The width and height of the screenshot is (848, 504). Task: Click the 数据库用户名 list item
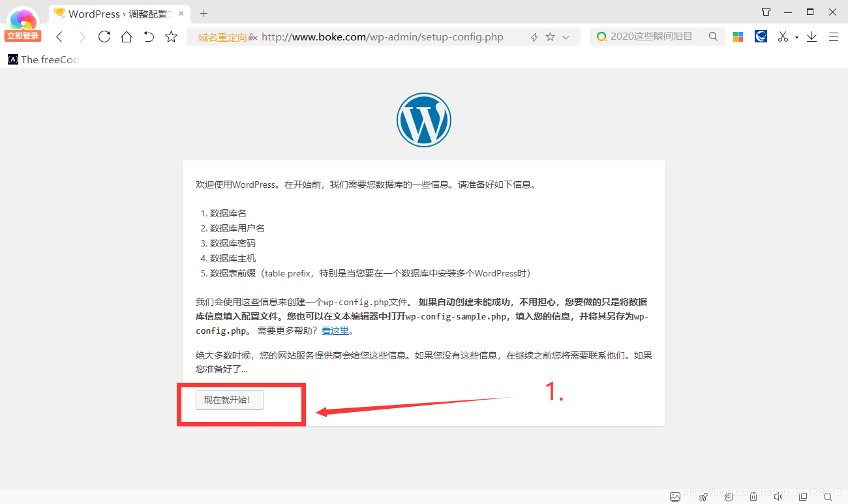237,228
